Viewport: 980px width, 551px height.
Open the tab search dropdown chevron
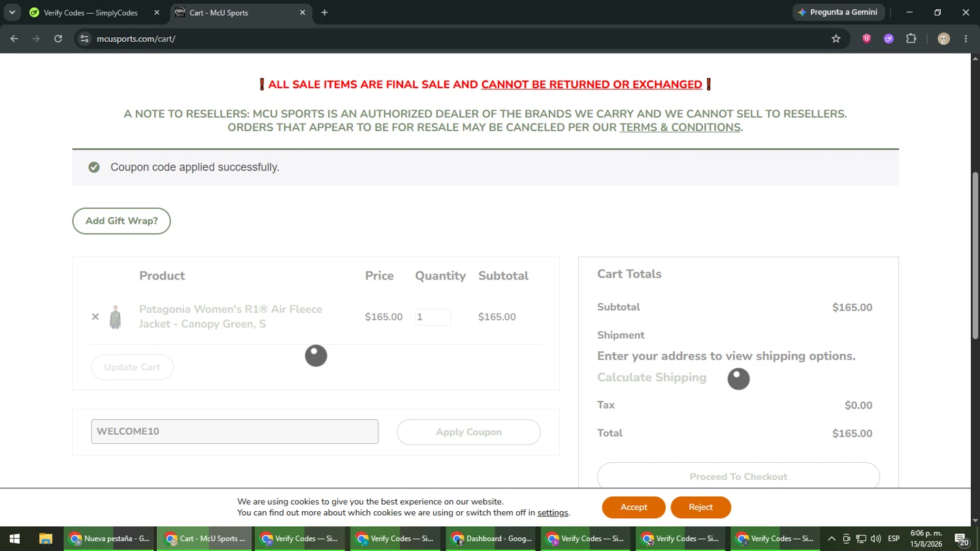(12, 12)
